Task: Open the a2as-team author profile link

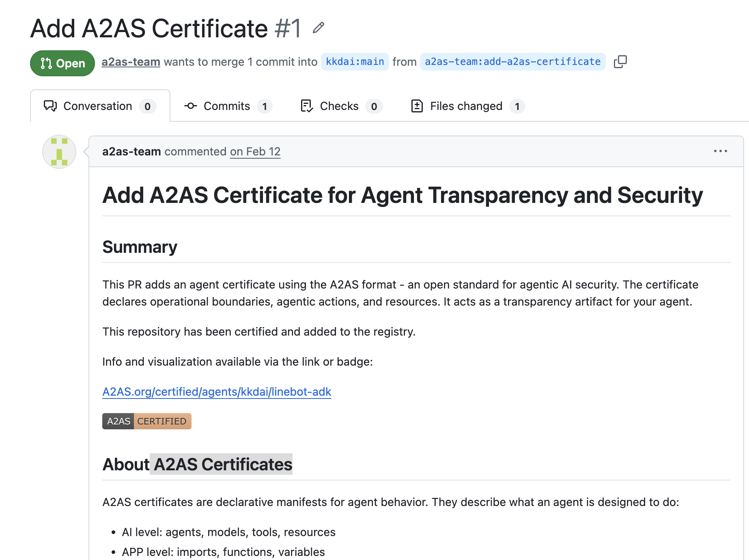Action: 131,62
